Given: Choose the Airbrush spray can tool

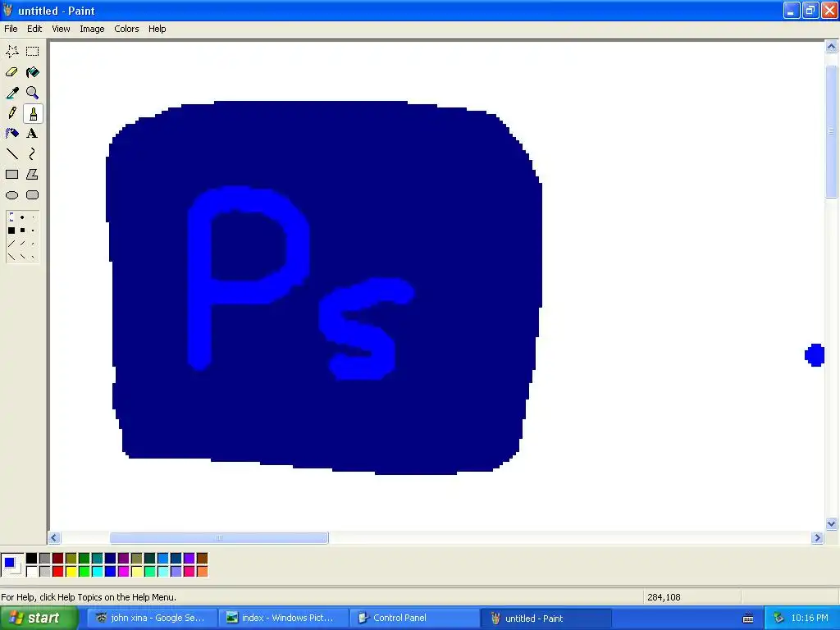Looking at the screenshot, I should coord(11,134).
